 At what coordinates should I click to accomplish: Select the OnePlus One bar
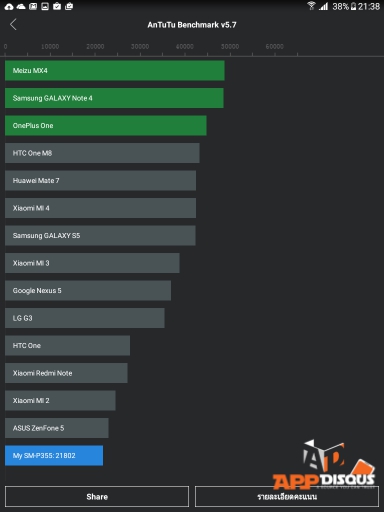tap(106, 125)
